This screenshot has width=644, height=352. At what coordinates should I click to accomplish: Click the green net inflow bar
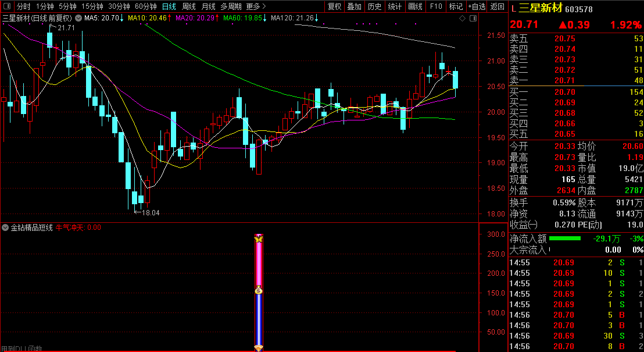coord(564,238)
